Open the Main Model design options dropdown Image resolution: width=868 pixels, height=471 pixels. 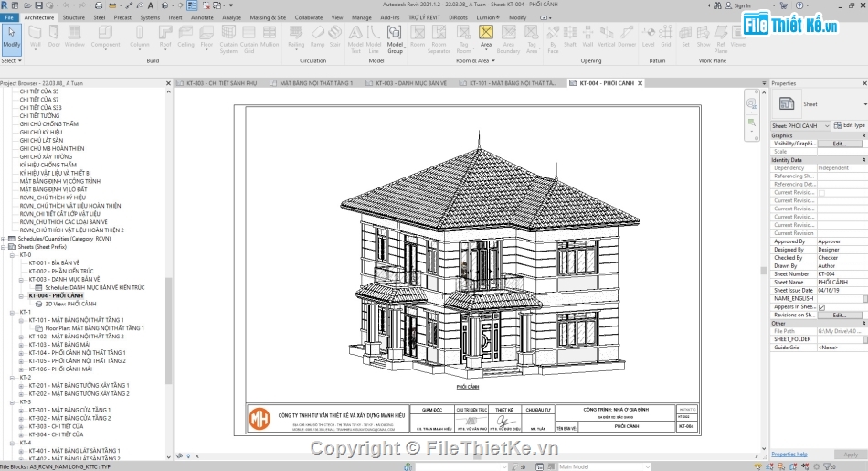(603, 466)
